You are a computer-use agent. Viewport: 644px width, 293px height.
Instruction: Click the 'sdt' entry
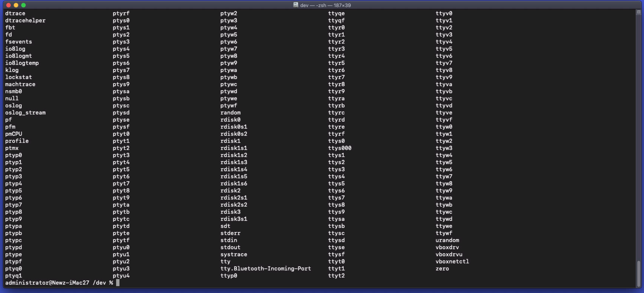click(x=225, y=226)
